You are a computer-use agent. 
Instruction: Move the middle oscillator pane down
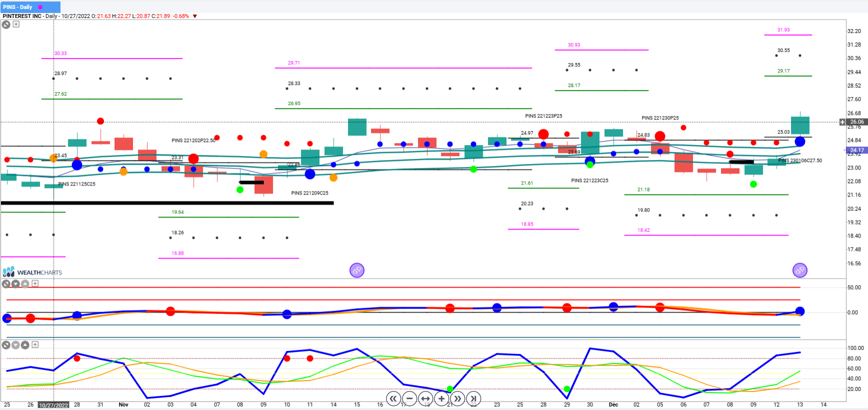[15, 283]
